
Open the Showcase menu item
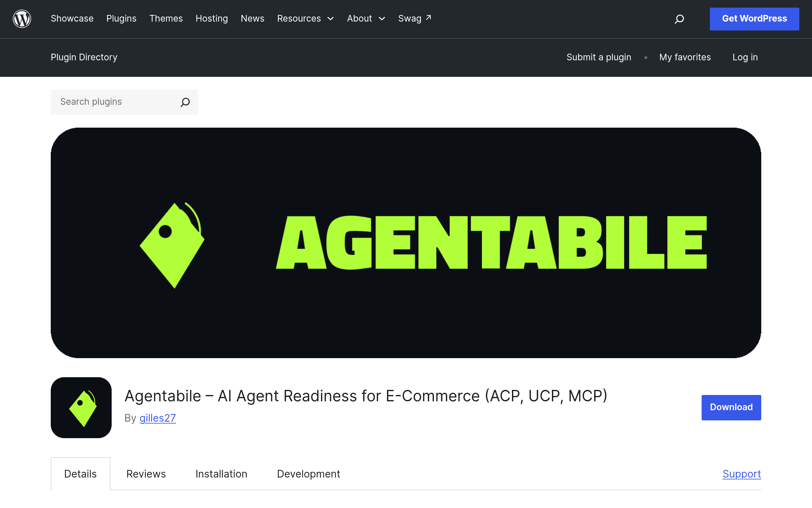coord(72,18)
